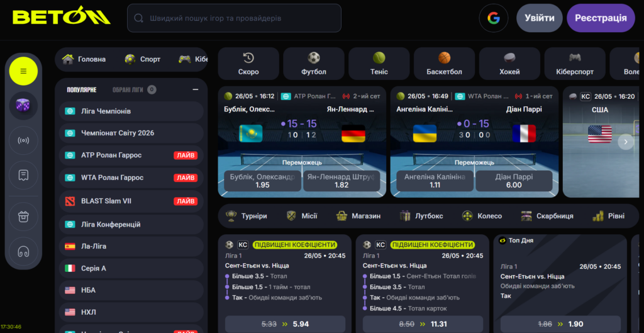Click the Реєстрація button
644x333 pixels.
coord(601,18)
